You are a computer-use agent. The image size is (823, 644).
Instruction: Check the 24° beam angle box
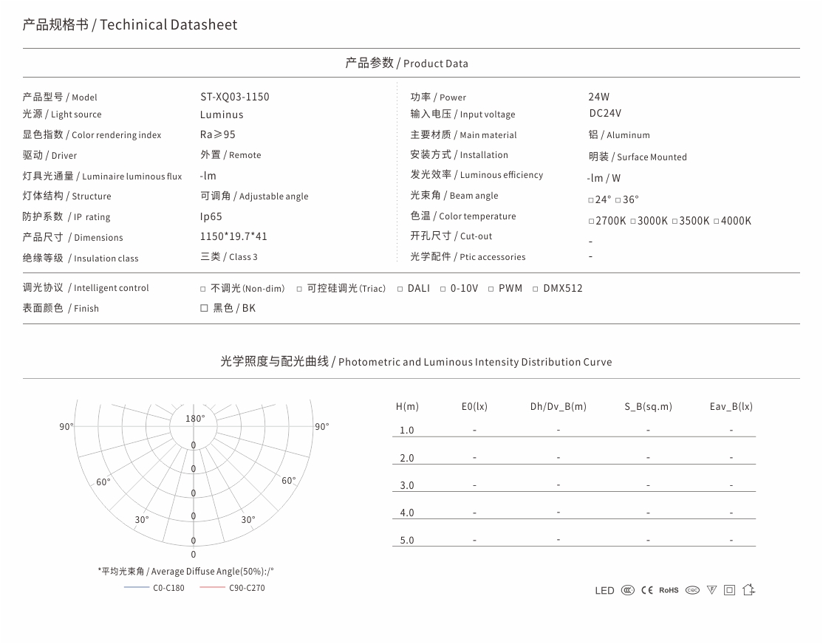click(591, 200)
